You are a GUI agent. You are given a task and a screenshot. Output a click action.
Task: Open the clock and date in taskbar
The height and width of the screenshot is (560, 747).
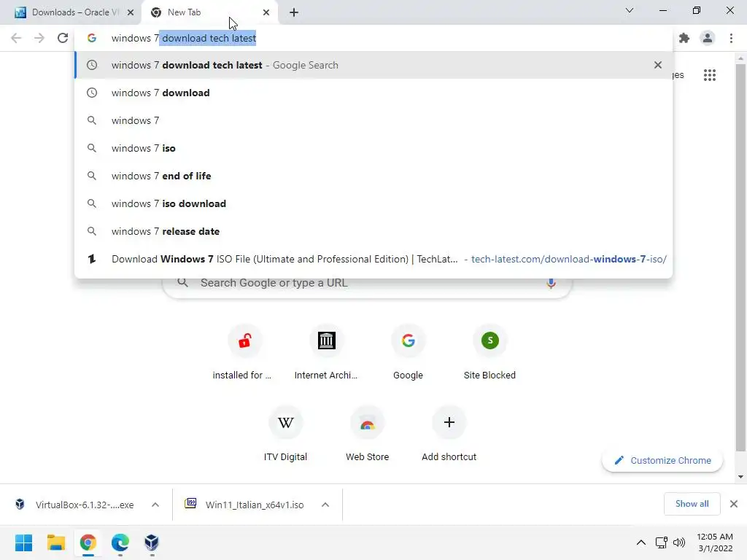pos(715,542)
